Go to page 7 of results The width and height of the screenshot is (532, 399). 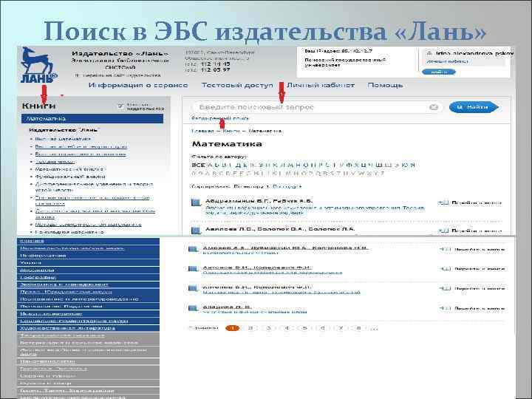coord(341,328)
